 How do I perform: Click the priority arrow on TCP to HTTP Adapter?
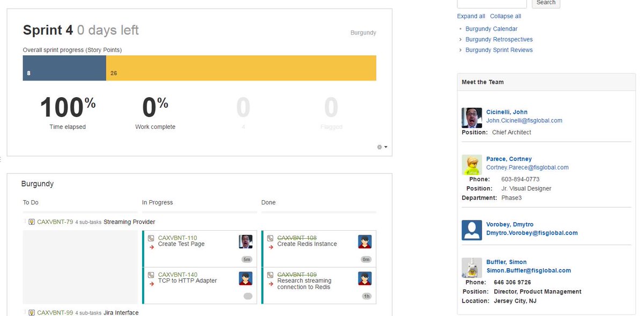[x=152, y=284]
